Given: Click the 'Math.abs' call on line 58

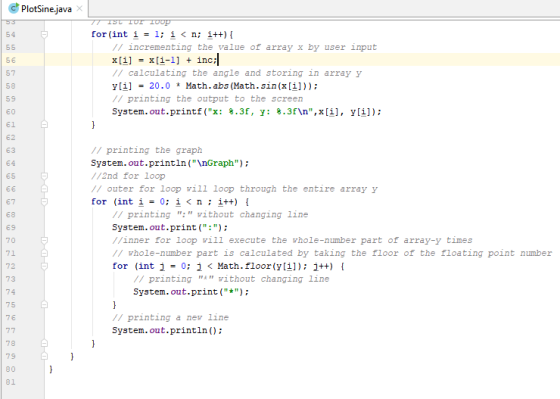Looking at the screenshot, I should coord(207,86).
